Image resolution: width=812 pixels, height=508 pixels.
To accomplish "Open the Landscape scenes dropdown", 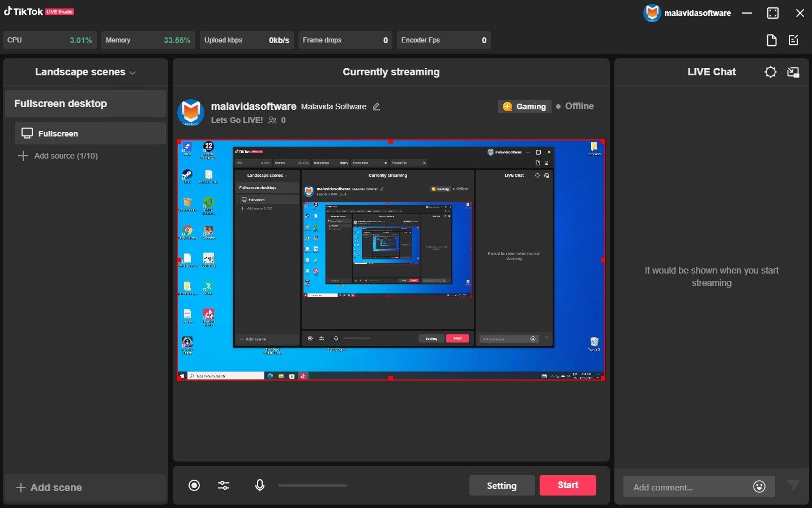I will (x=85, y=72).
